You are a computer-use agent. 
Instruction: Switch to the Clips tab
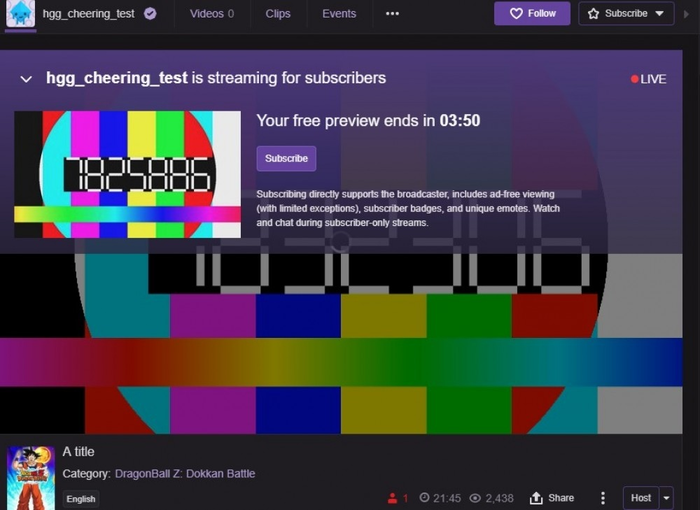point(278,14)
